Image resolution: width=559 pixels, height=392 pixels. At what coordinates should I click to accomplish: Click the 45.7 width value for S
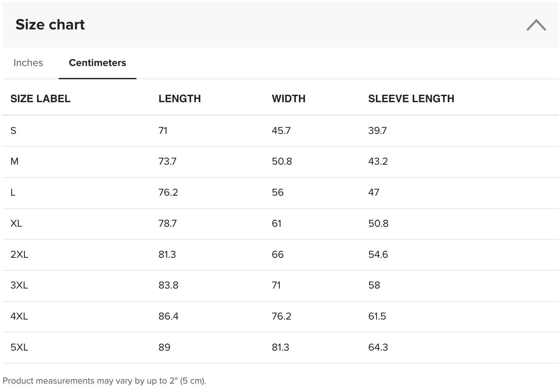click(281, 131)
